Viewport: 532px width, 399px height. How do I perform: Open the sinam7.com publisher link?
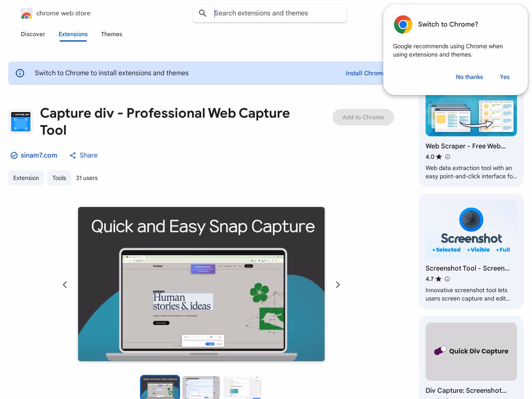pos(39,155)
